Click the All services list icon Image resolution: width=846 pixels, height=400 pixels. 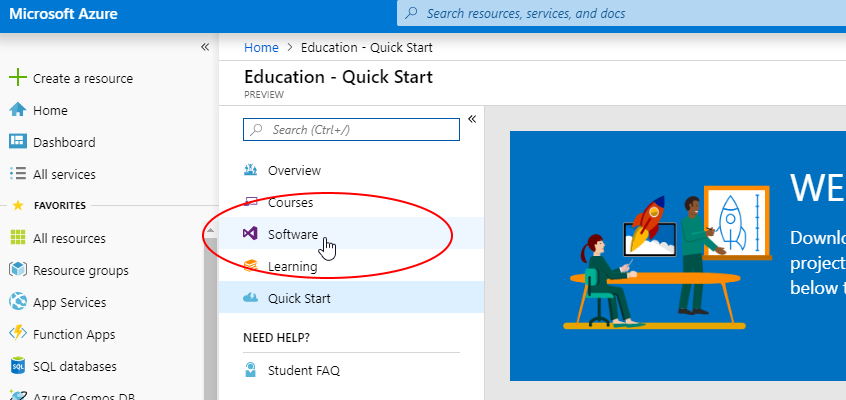(18, 174)
